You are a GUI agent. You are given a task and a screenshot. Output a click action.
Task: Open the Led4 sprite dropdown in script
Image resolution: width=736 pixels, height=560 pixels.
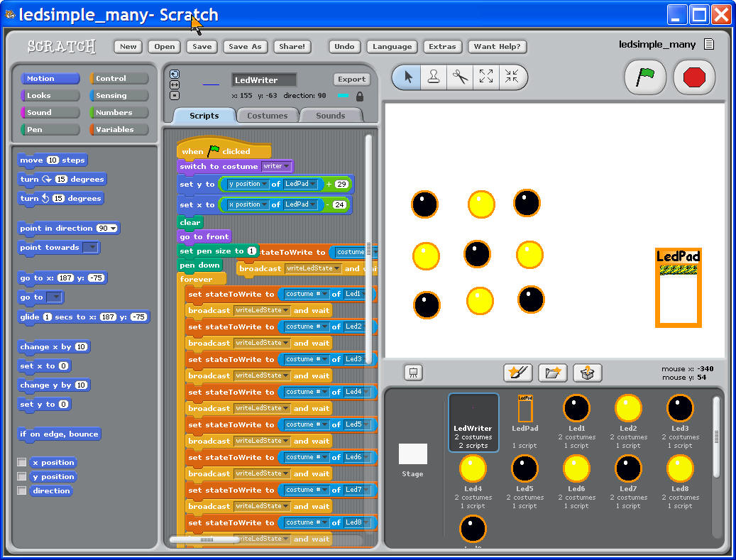[357, 392]
